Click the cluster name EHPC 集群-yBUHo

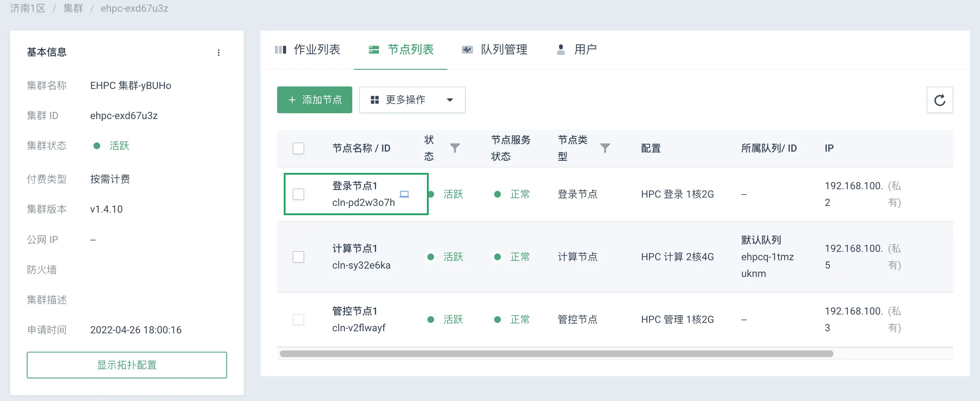pyautogui.click(x=131, y=86)
